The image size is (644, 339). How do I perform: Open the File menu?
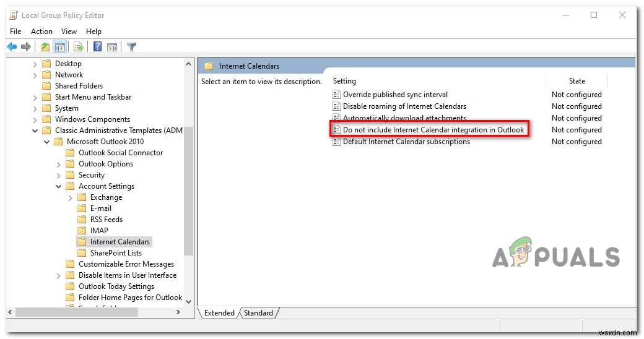click(x=15, y=32)
